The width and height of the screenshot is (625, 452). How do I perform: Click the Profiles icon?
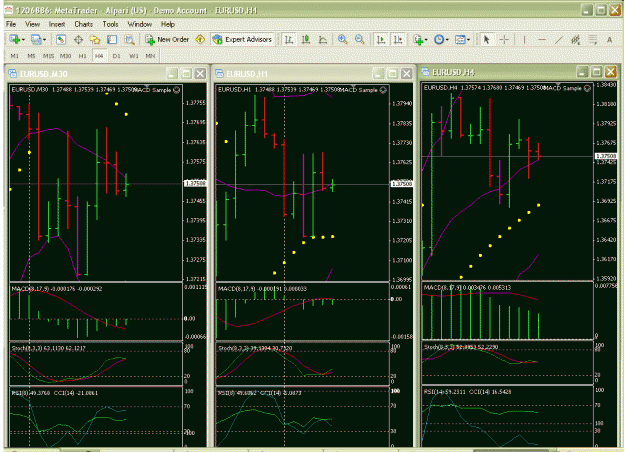[36, 39]
